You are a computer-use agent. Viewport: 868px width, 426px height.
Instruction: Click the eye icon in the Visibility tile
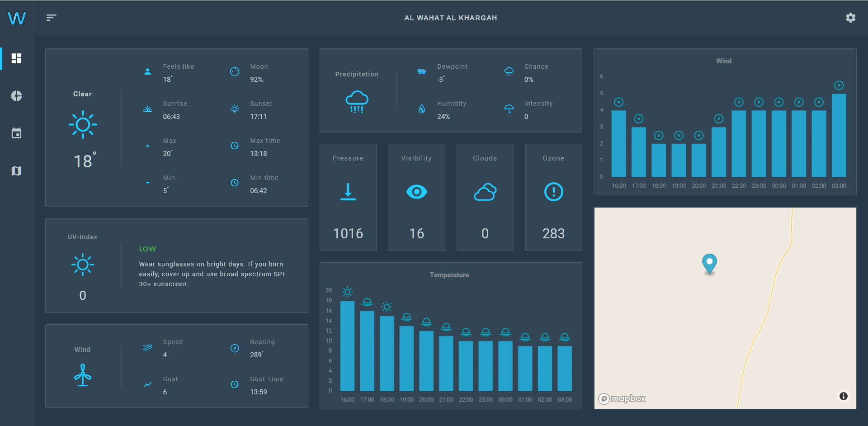416,191
